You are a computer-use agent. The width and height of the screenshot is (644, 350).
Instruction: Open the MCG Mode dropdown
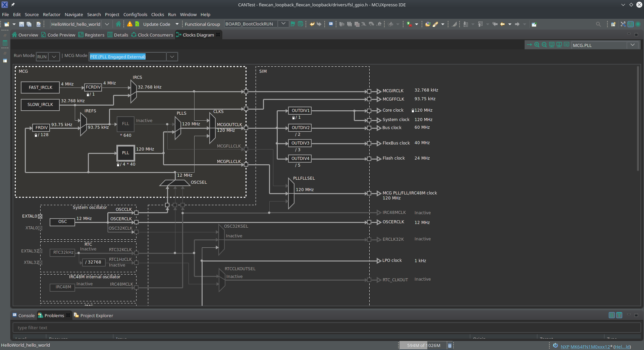click(172, 57)
